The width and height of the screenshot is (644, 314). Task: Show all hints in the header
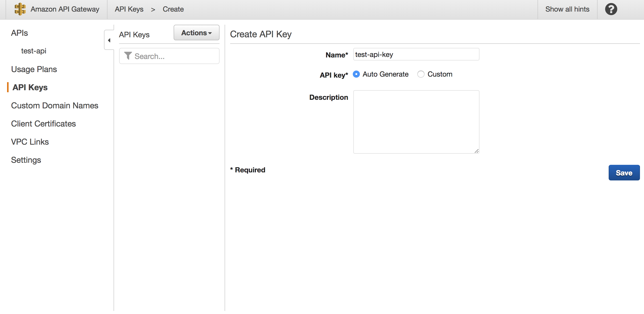pyautogui.click(x=567, y=9)
